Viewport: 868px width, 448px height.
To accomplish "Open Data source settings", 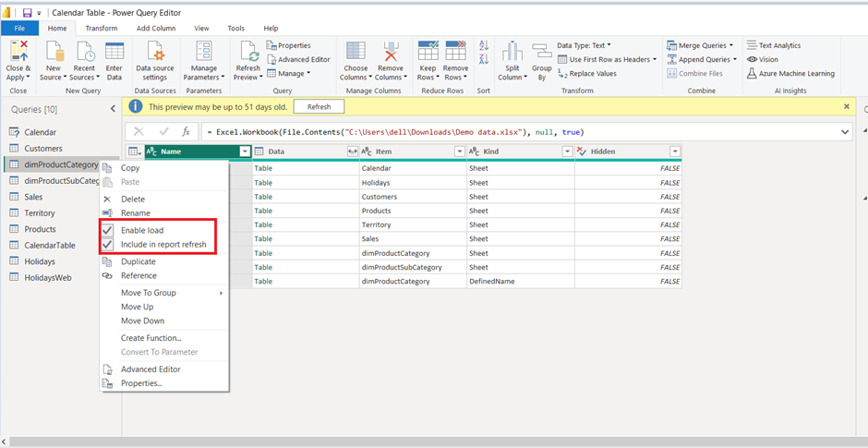I will 155,54.
